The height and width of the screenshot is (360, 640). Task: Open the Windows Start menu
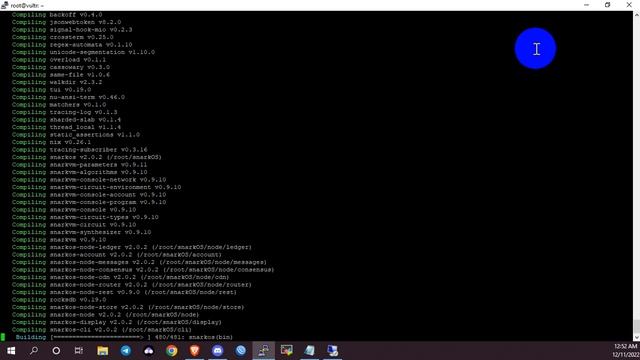pyautogui.click(x=11, y=351)
